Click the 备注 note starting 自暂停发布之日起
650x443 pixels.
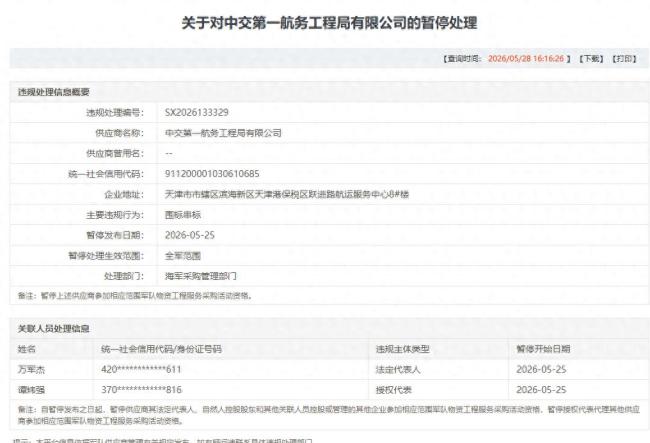coord(329,415)
